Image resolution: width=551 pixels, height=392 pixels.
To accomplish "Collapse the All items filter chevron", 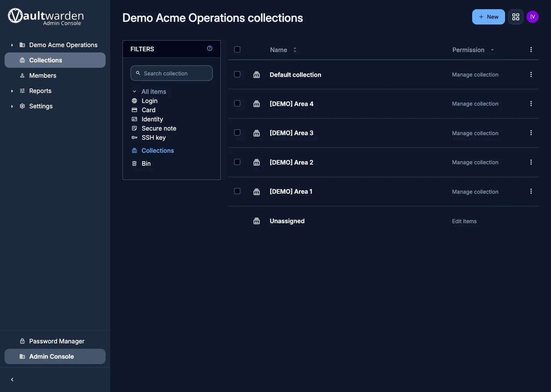I will (134, 91).
